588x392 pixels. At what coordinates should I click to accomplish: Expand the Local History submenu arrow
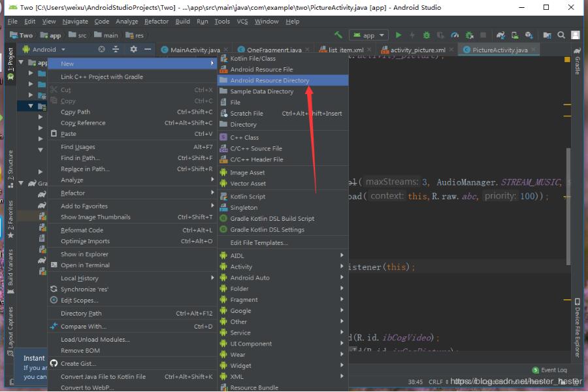(x=212, y=278)
